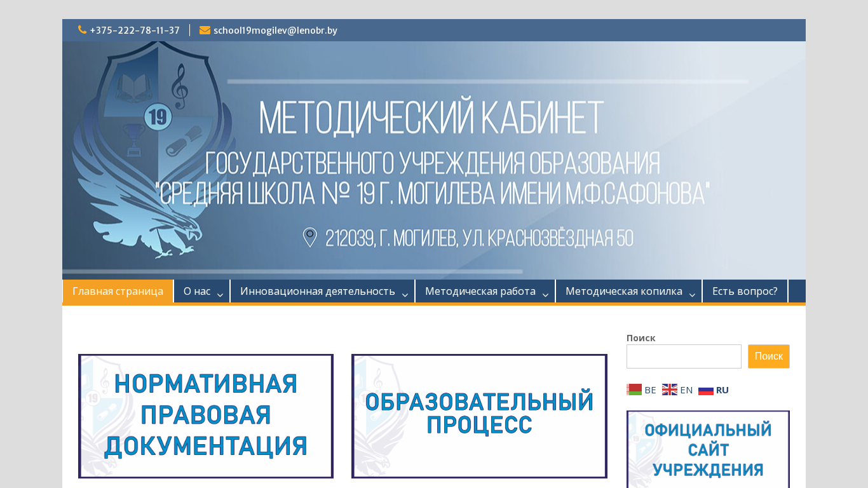Open the Нормативная правовая документация banner
The height and width of the screenshot is (488, 868).
pos(206,416)
